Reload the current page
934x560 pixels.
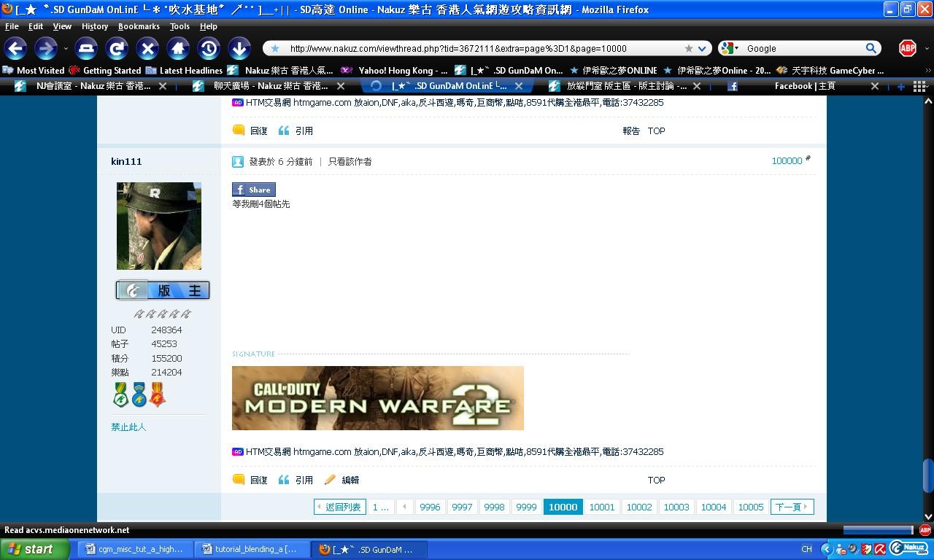(117, 48)
